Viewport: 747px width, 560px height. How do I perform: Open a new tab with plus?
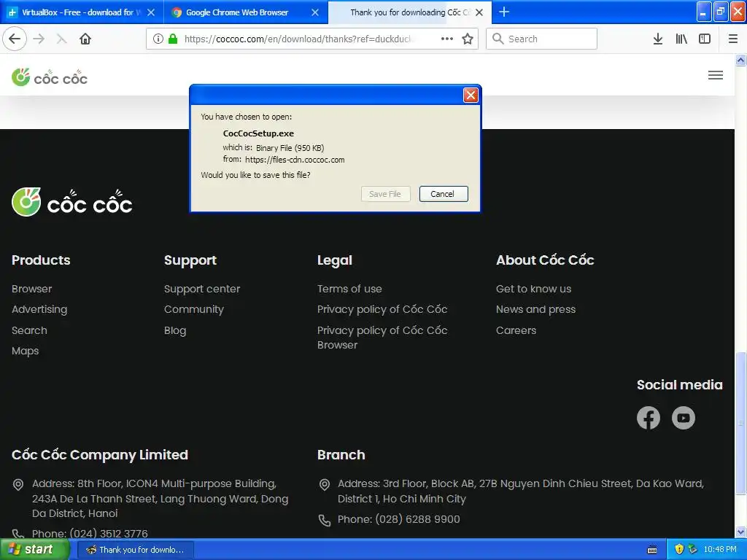tap(503, 12)
